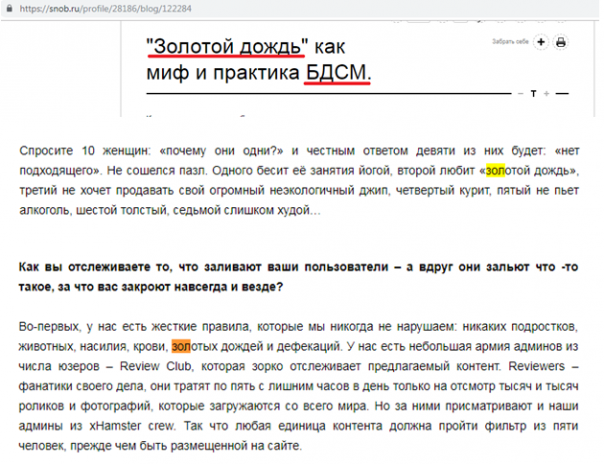Screen dimensions: 604x464
Task: Increase font size with the small plus control
Action: (548, 93)
